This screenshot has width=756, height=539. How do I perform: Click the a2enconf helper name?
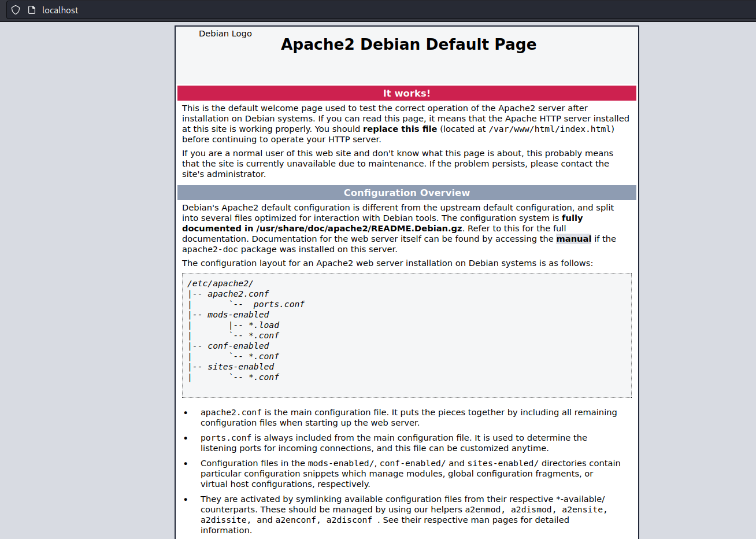pos(295,520)
